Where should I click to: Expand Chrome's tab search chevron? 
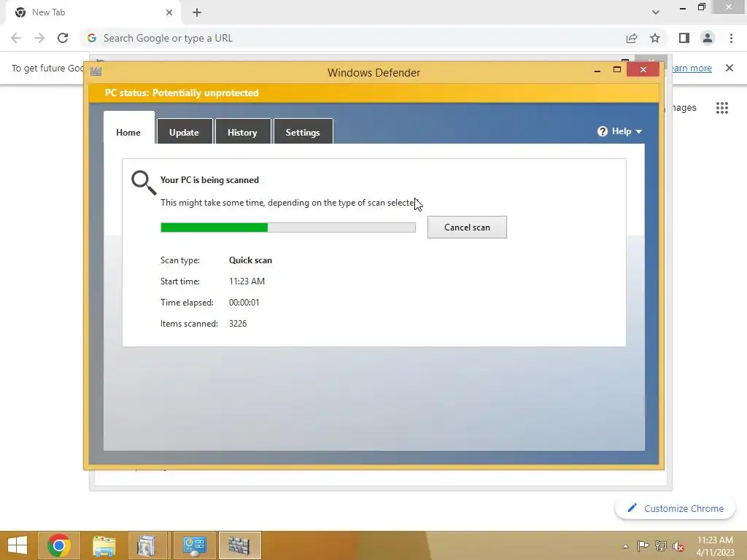coord(656,12)
